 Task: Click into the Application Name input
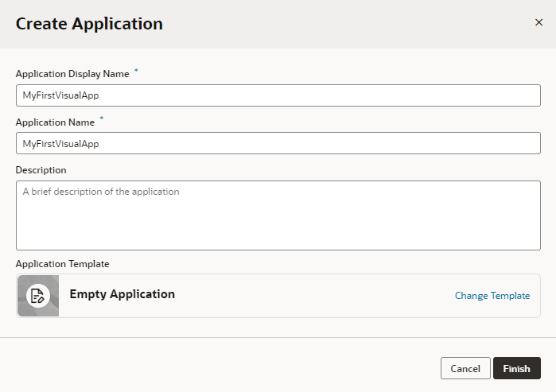click(x=278, y=144)
